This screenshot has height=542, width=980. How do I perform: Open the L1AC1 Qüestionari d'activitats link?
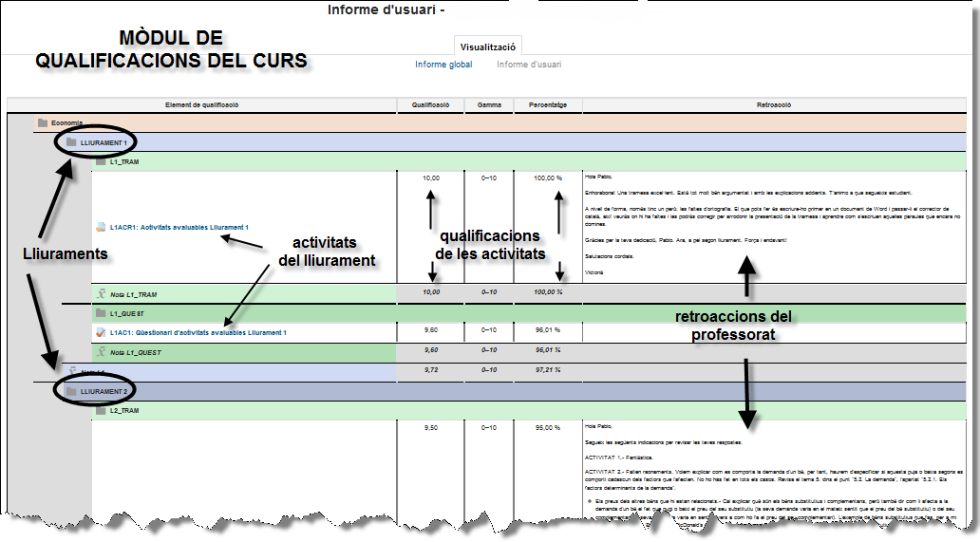click(x=198, y=333)
